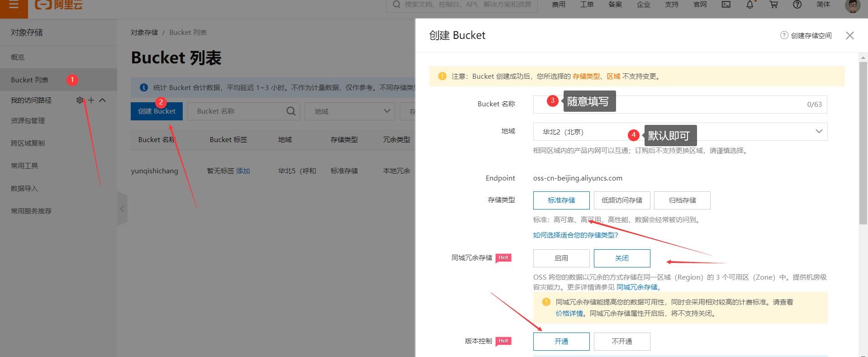The image size is (868, 357).
Task: Click the gear icon beside 我的访问路径
Action: coord(80,100)
